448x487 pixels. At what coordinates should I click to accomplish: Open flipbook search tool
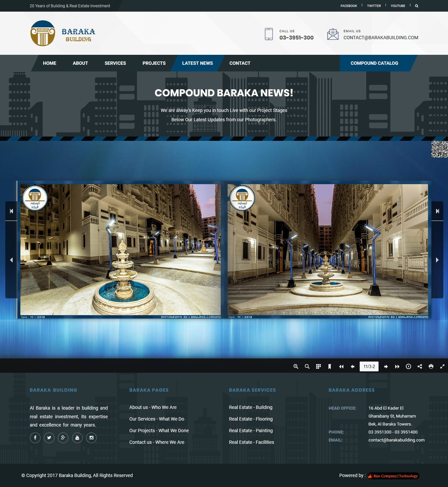pos(307,366)
